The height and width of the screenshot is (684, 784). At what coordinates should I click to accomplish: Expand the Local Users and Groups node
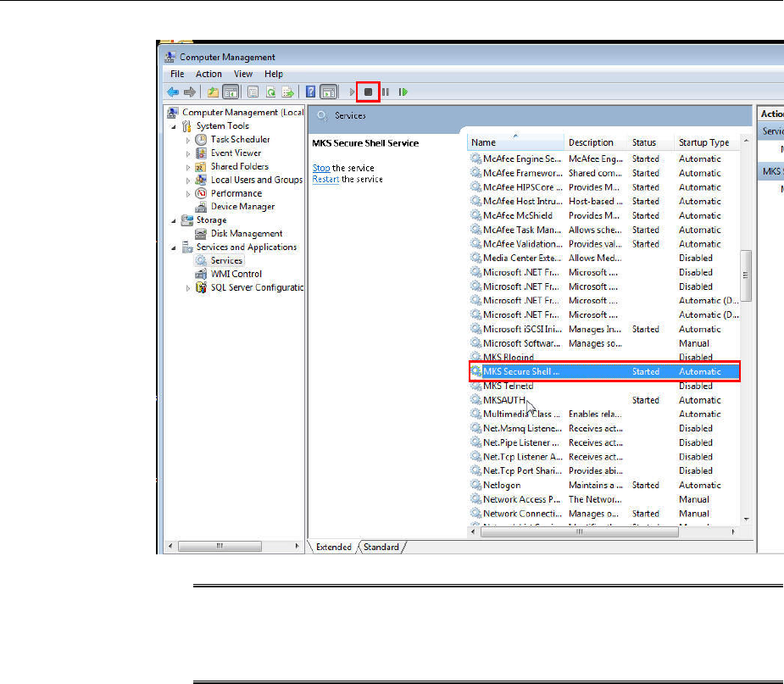point(188,181)
